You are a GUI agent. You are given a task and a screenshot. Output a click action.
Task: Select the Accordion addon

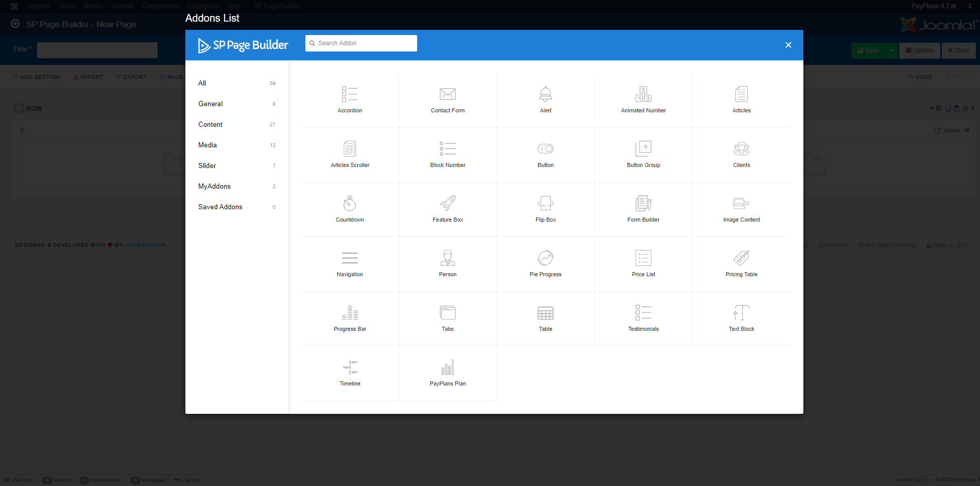click(350, 100)
